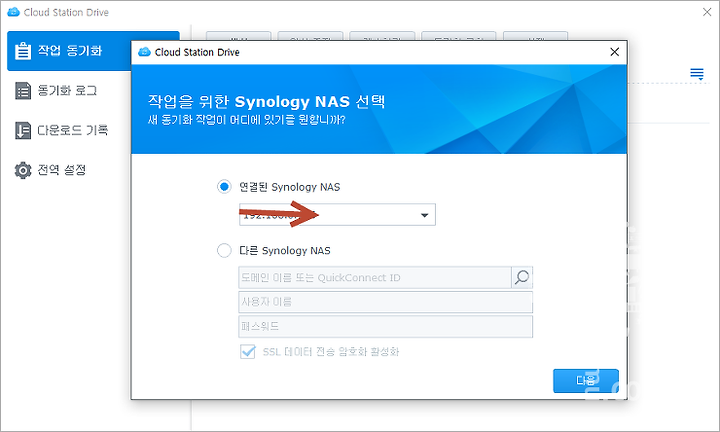Click the 사용자 이름 input field
This screenshot has height=432, width=720.
coord(386,302)
